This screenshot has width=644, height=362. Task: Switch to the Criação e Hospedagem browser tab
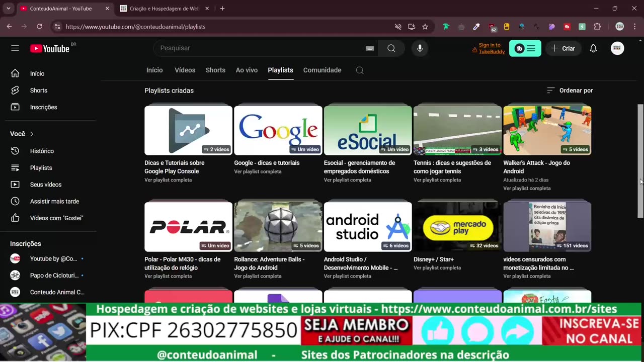point(165,9)
